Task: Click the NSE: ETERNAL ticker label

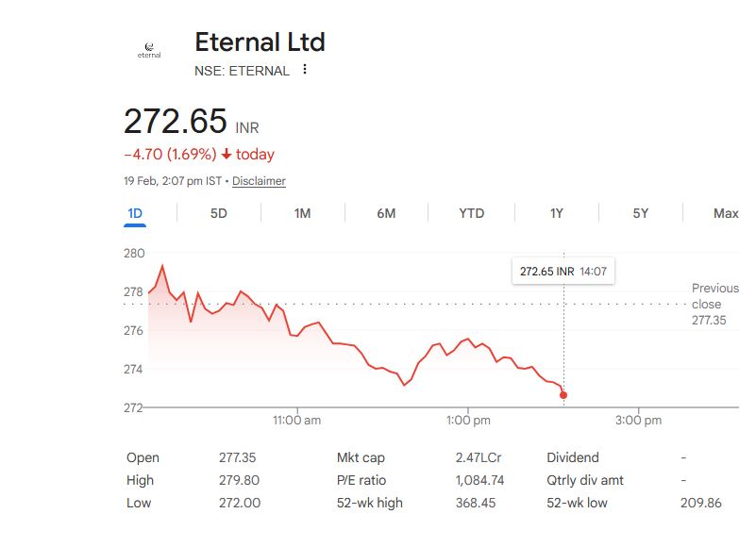Action: pos(242,71)
